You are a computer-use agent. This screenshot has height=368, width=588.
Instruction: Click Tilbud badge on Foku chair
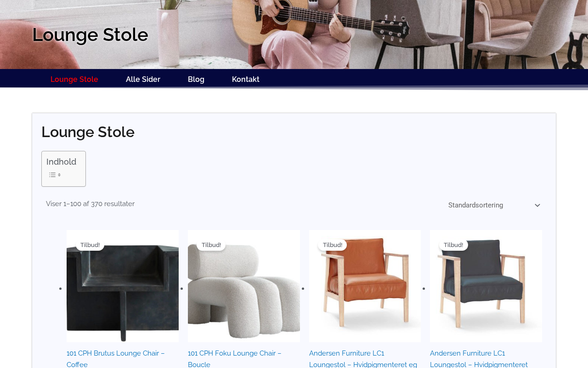(211, 245)
